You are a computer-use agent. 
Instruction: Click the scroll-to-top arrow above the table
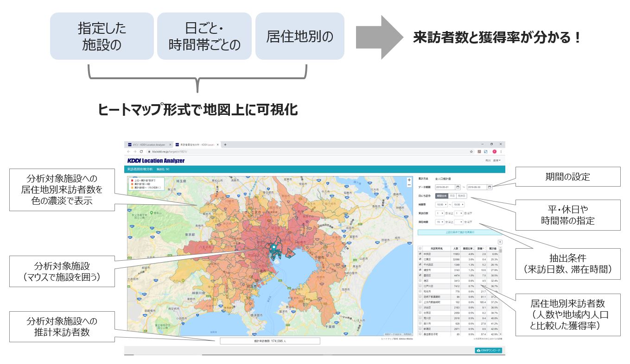500,242
